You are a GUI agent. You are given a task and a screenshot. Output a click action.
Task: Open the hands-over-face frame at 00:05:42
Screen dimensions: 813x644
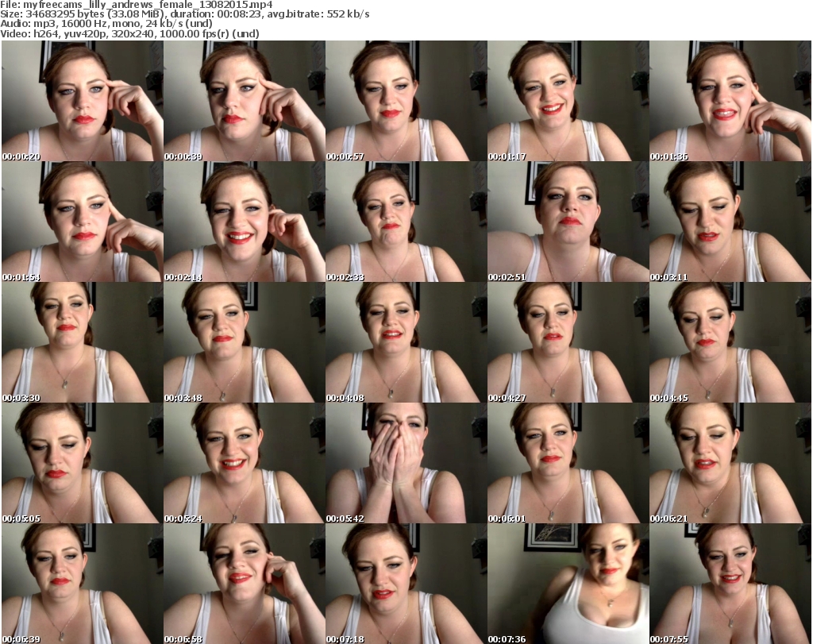[x=406, y=463]
